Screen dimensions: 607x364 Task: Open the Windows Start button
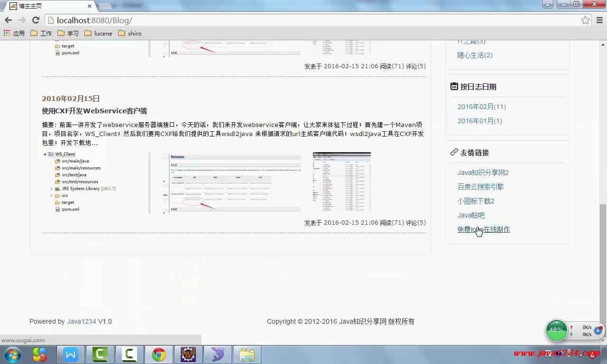click(12, 355)
